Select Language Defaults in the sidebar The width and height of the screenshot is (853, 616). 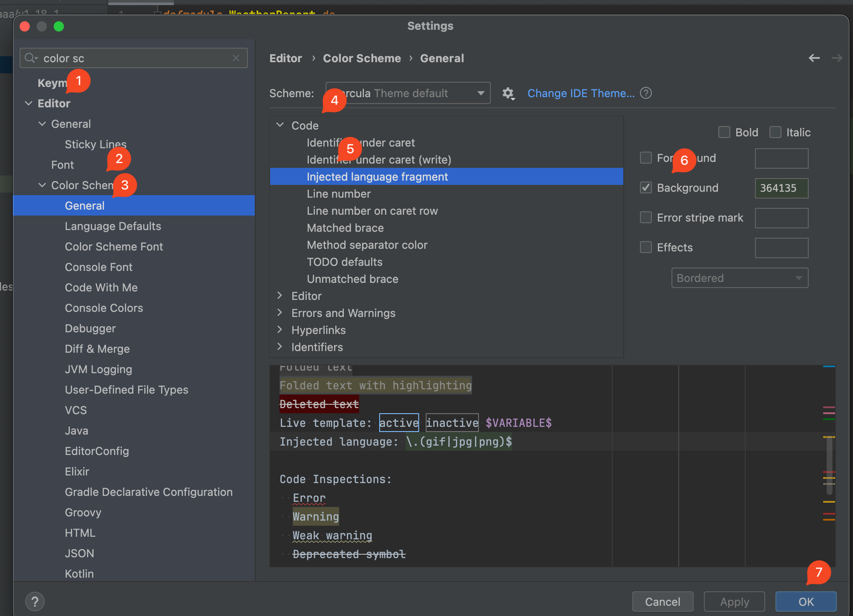click(113, 226)
